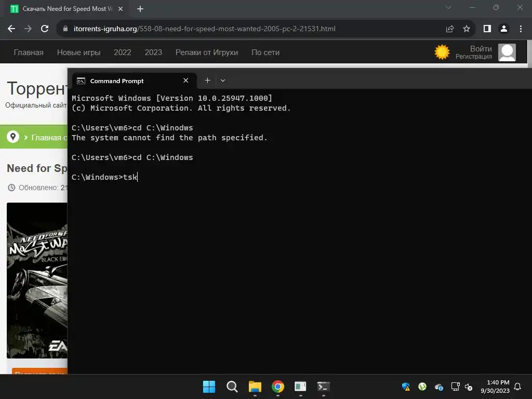Open Репаки от Игрухи menu item
This screenshot has height=399, width=532.
coord(207,52)
